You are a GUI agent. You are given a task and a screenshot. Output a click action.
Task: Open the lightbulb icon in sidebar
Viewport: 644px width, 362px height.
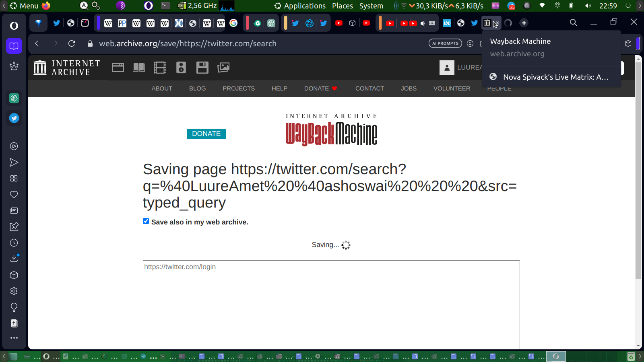point(14,307)
